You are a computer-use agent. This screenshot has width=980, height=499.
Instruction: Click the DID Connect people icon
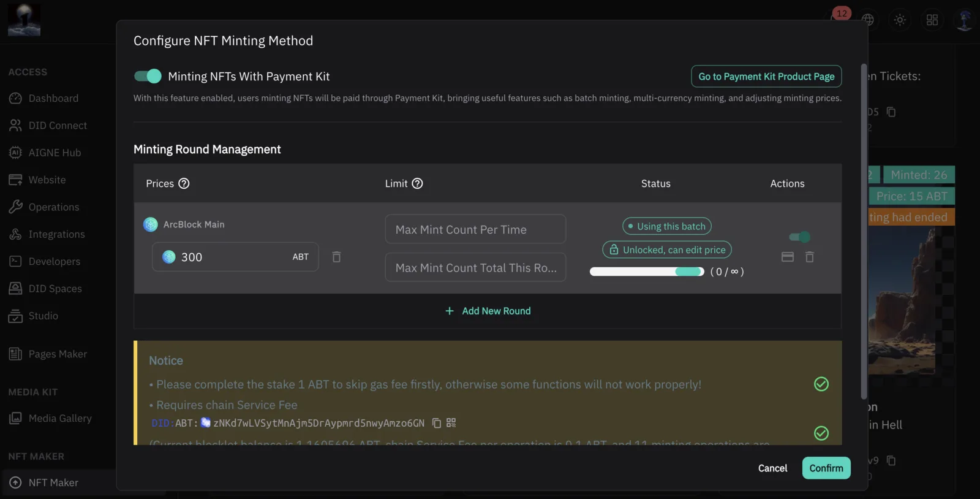point(16,125)
